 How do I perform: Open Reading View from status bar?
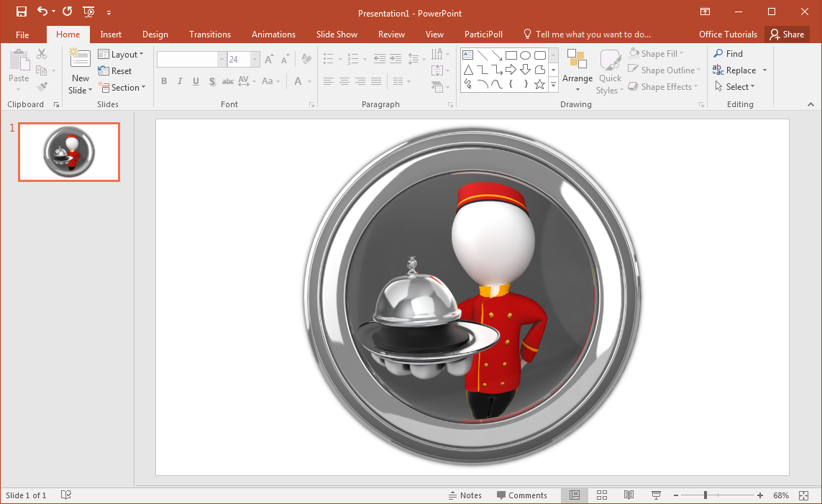[x=629, y=495]
